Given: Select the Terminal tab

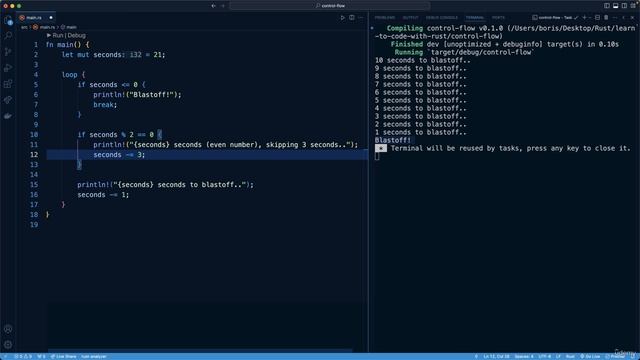Looking at the screenshot, I should 475,18.
